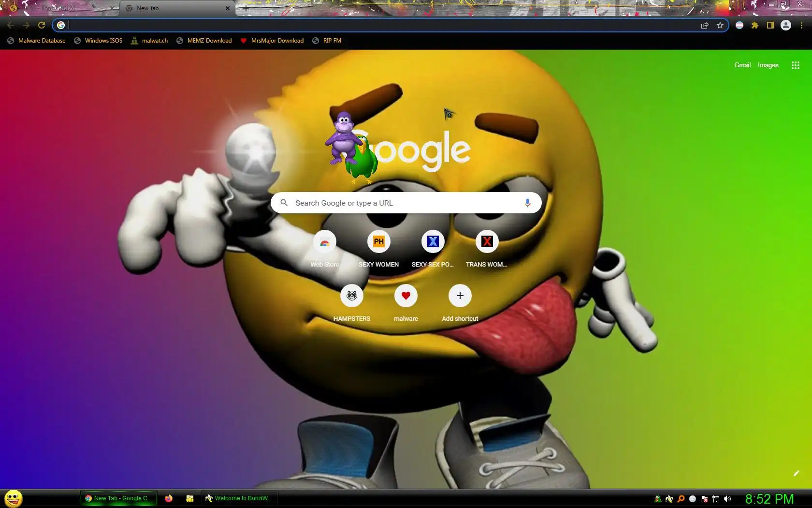Open the MEMZ Download bookmark
This screenshot has width=812, height=508.
pos(204,41)
